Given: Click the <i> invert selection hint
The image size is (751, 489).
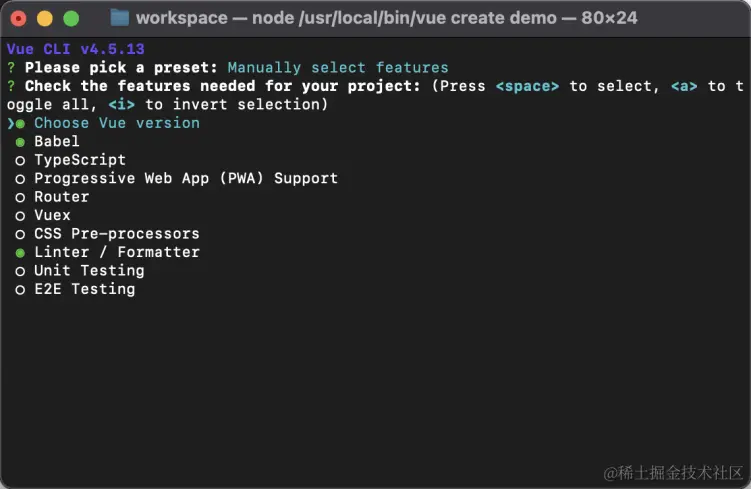Looking at the screenshot, I should pyautogui.click(x=122, y=104).
